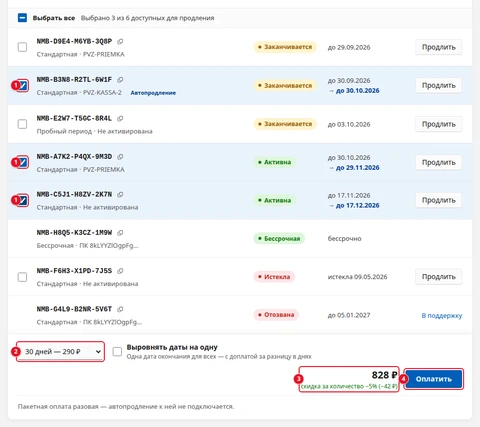Check the NMB-D9E4-M6YB-3Q8P license row
Screen dimensions: 480x427
[x=22, y=47]
